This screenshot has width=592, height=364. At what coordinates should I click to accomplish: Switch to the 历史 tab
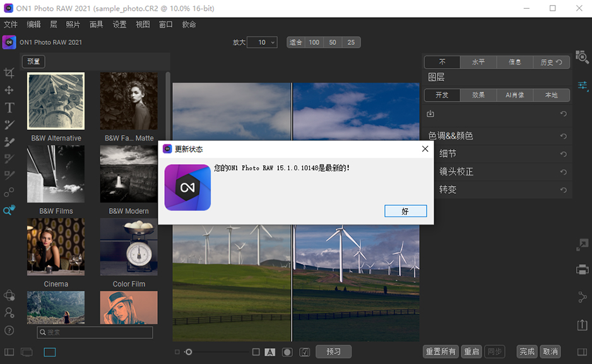(551, 62)
